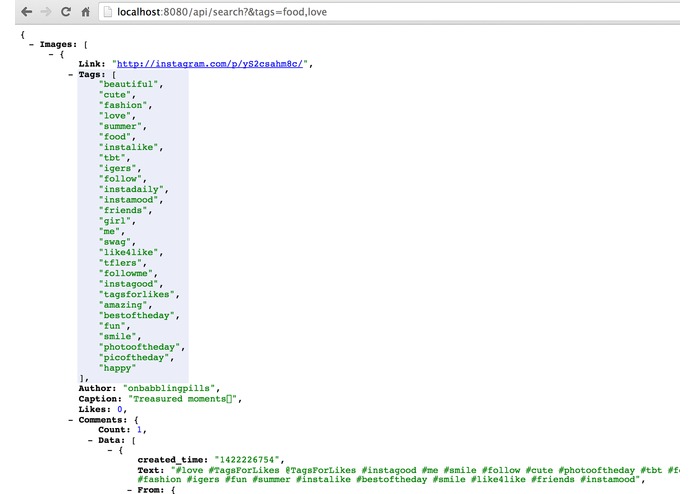
Task: Click the "happy" tag value
Action: tap(117, 368)
